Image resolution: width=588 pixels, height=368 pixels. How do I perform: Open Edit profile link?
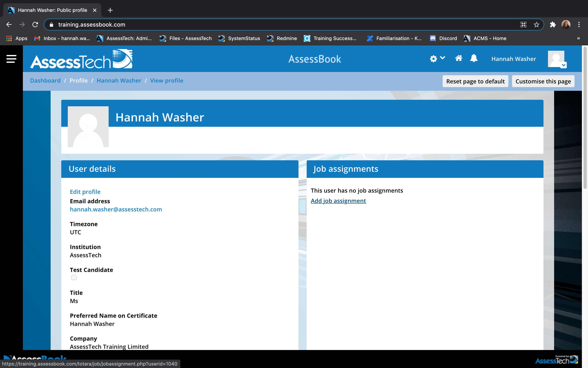[85, 192]
